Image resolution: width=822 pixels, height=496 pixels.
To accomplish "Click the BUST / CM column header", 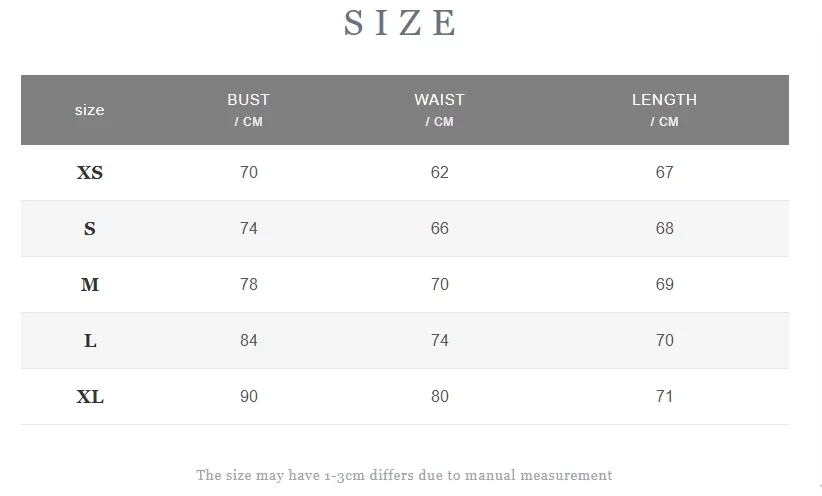I will (248, 110).
